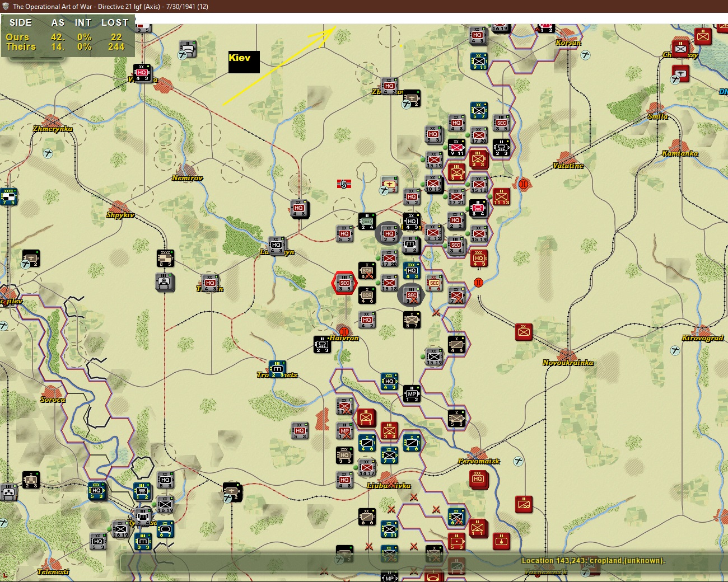
Task: Select the black motorized unit beside Haivron
Action: tap(322, 344)
